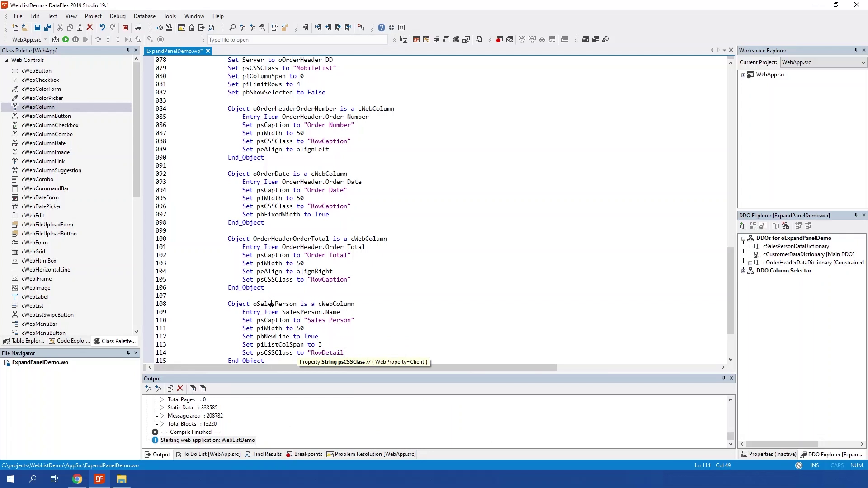868x488 pixels.
Task: Open Google Chrome from the taskbar
Action: (x=77, y=479)
